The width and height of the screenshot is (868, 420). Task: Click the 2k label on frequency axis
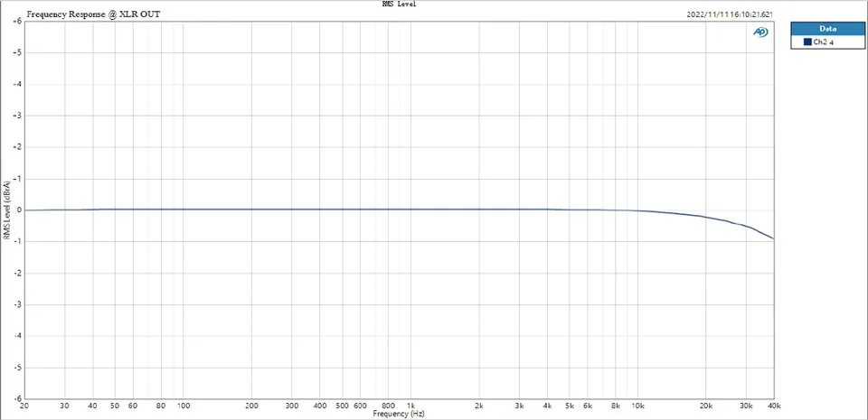tap(479, 406)
